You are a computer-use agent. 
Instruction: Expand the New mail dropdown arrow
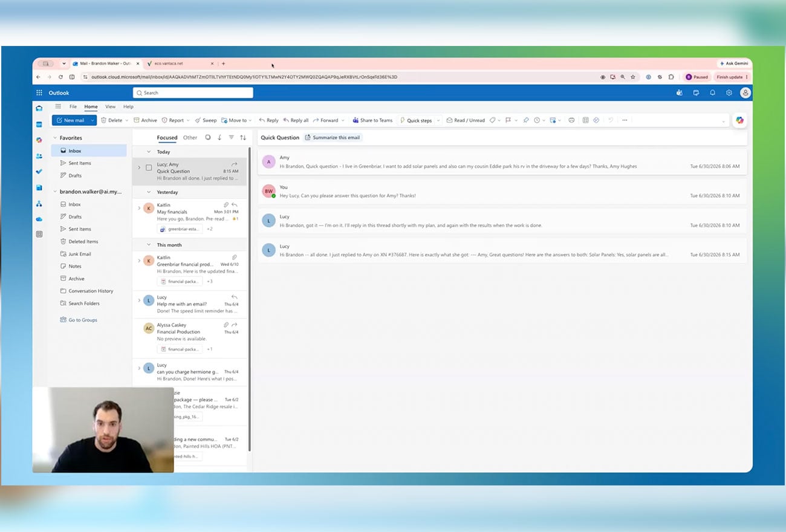93,120
